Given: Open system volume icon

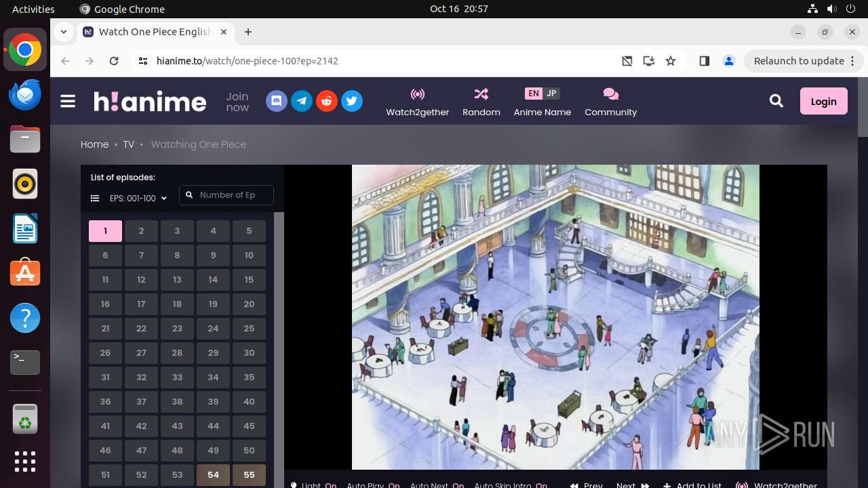Looking at the screenshot, I should tap(832, 9).
